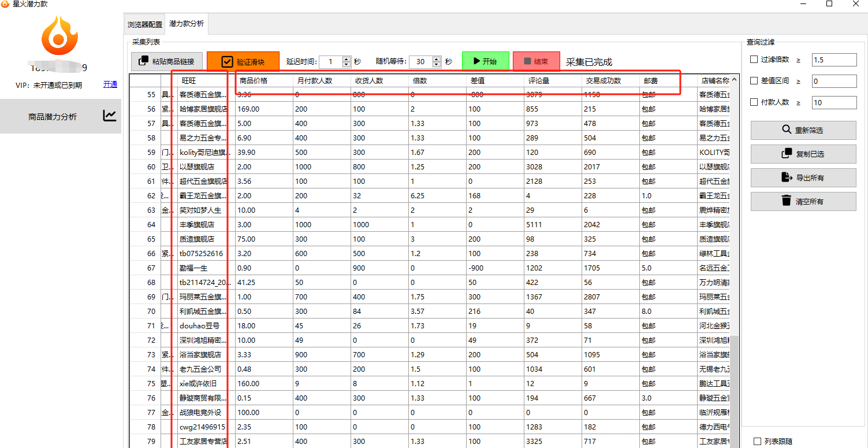Click the 重新筛选 button

803,130
